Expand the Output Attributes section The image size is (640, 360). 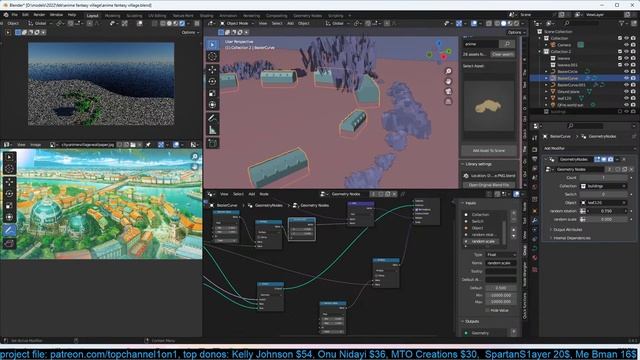[x=567, y=230]
